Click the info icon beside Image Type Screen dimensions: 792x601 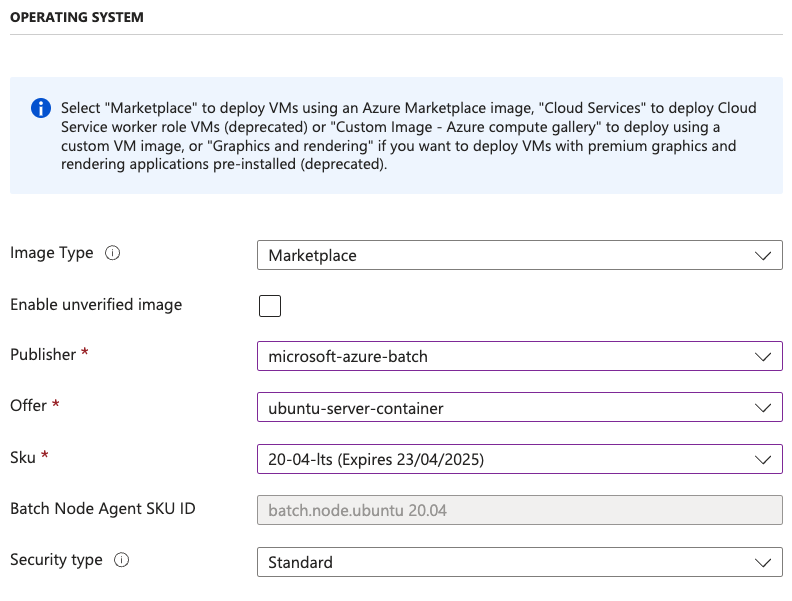tap(112, 254)
